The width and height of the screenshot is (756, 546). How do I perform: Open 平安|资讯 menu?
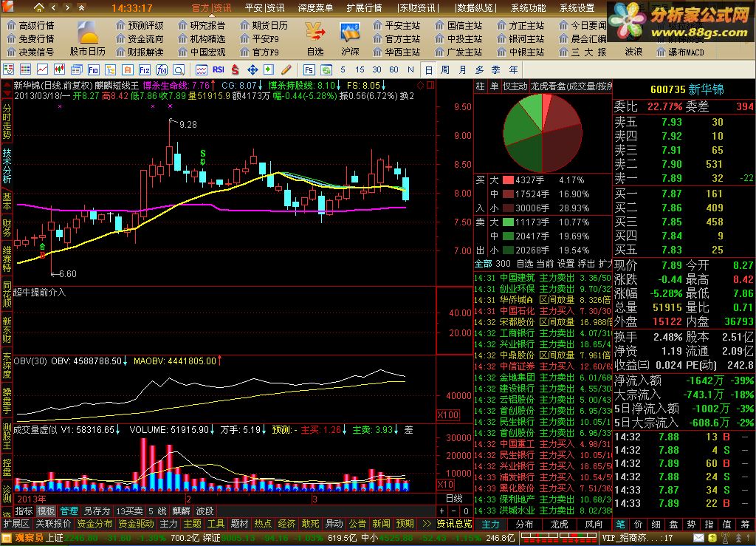point(264,7)
